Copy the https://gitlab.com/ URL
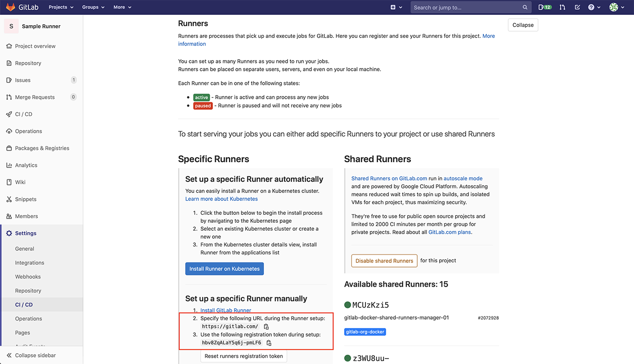Screen dimensions: 634x364 [x=266, y=327]
